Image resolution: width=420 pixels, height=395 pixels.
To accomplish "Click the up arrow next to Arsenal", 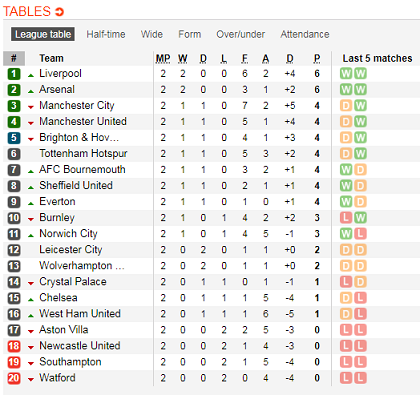I will pos(31,91).
